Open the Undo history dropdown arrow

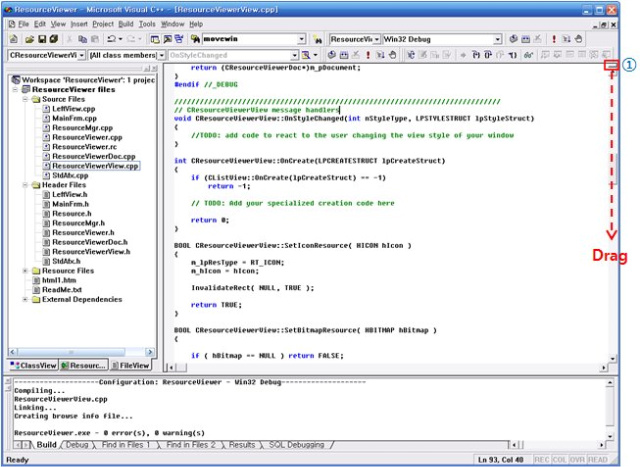(120, 39)
